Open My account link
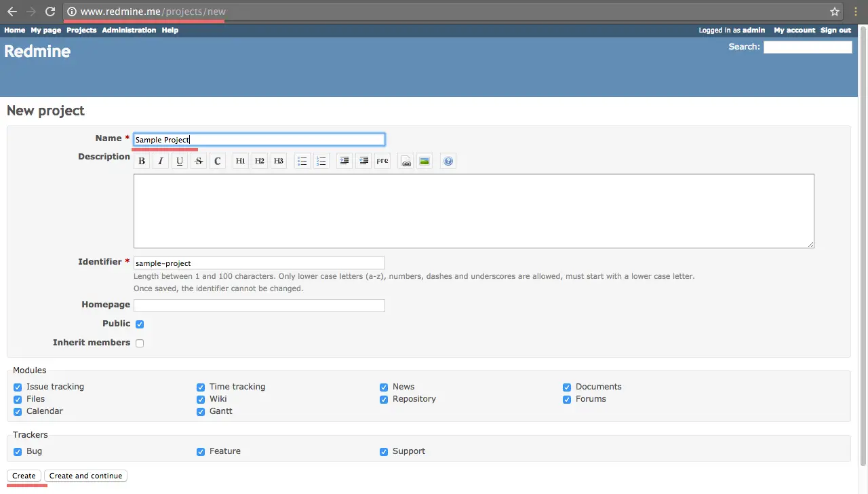The image size is (868, 494). (795, 30)
